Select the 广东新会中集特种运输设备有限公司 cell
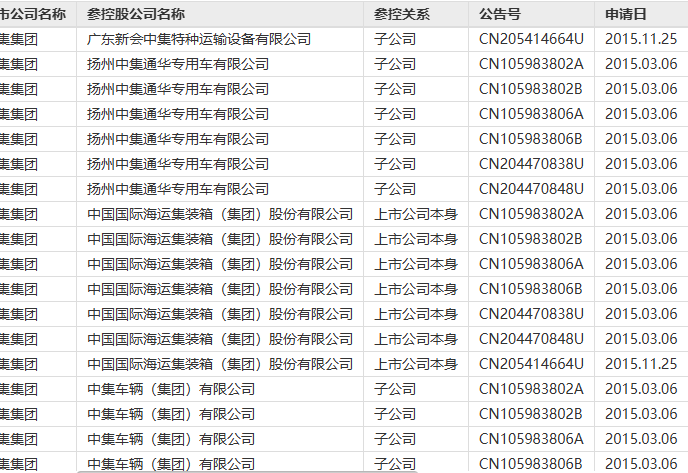 [x=199, y=39]
